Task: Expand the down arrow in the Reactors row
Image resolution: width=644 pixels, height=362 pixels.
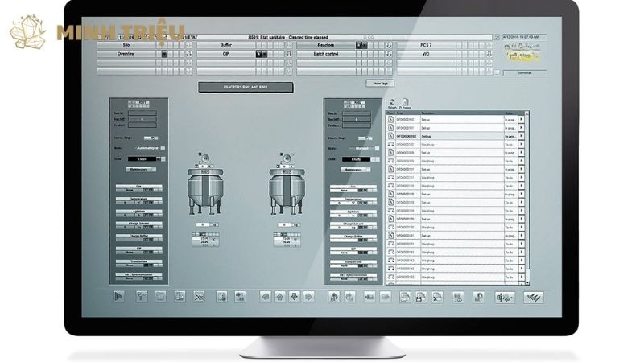Action: coord(389,45)
